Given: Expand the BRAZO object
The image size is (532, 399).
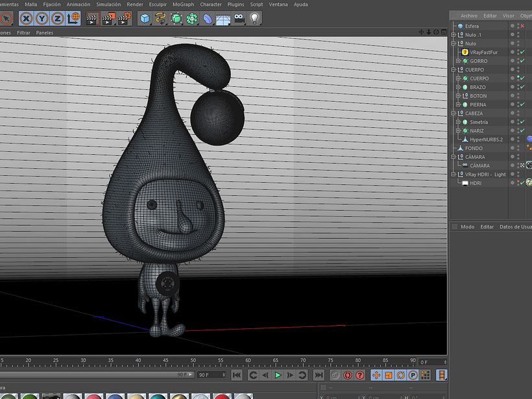Looking at the screenshot, I should [x=459, y=87].
